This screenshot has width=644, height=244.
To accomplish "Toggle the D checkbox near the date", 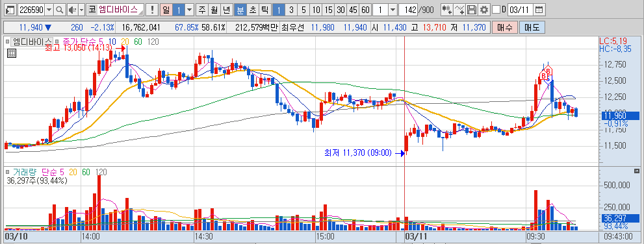I will (x=496, y=10).
